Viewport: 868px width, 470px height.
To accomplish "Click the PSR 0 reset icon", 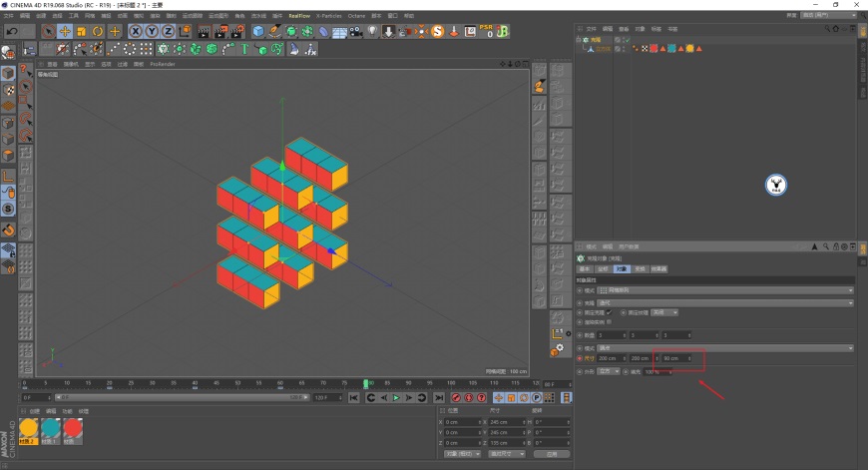I will 486,32.
